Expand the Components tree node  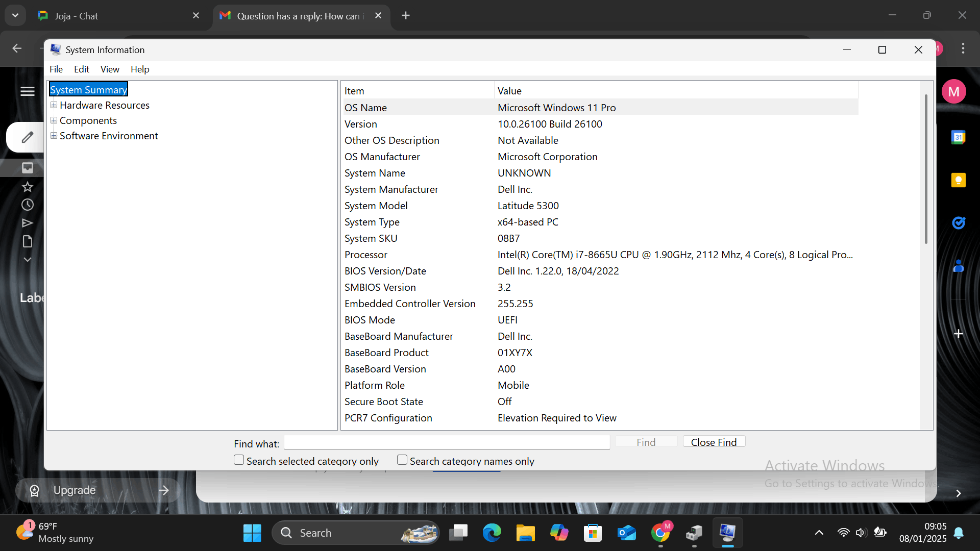54,120
